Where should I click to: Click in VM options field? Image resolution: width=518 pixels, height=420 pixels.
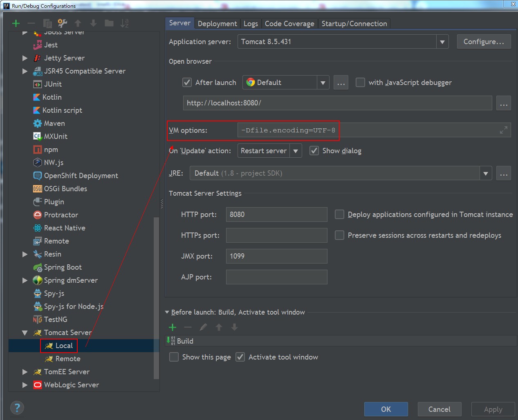tap(374, 130)
